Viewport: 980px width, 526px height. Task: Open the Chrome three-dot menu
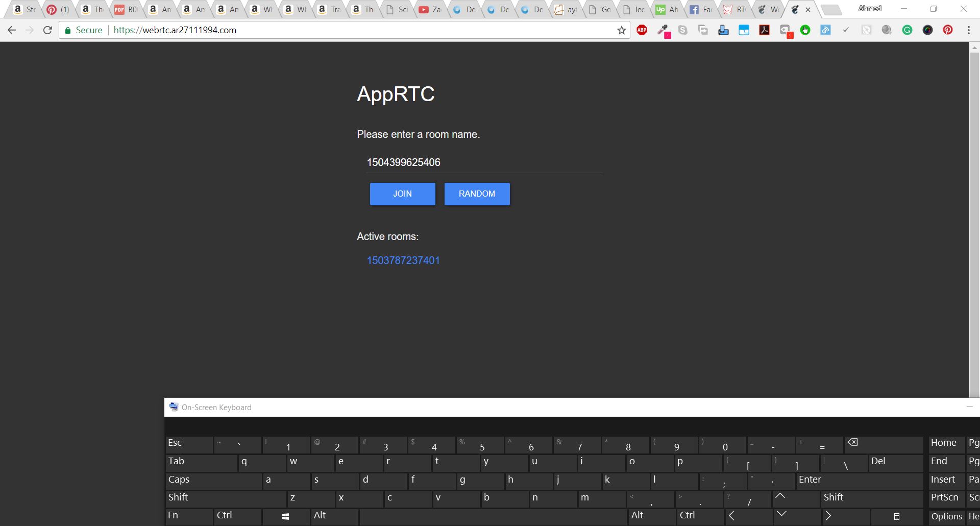click(x=968, y=30)
